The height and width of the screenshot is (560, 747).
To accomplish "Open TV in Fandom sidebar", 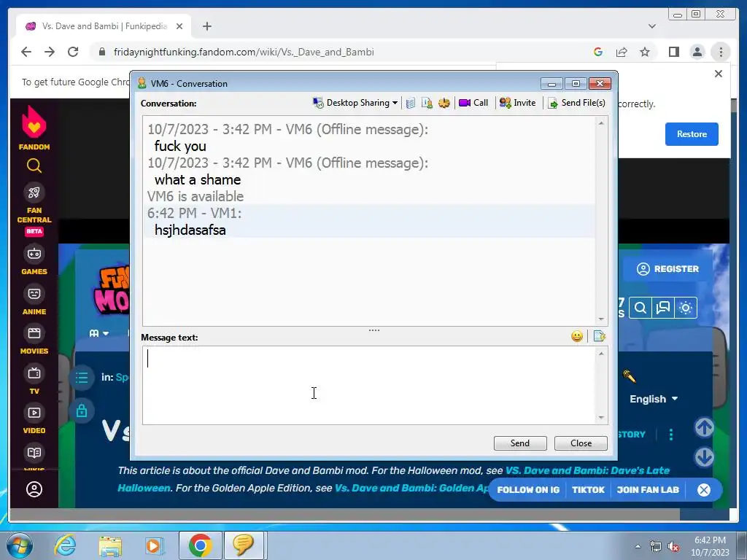I will click(34, 379).
